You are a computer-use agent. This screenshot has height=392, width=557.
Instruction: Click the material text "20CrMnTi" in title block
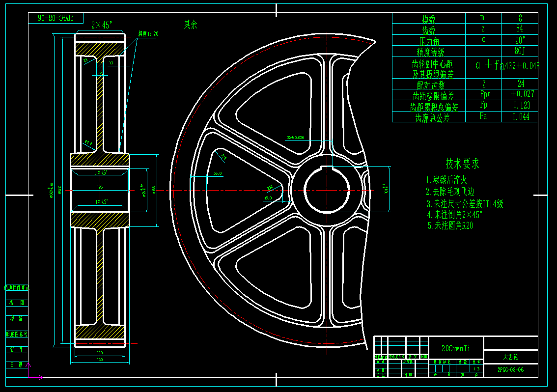point(456,349)
